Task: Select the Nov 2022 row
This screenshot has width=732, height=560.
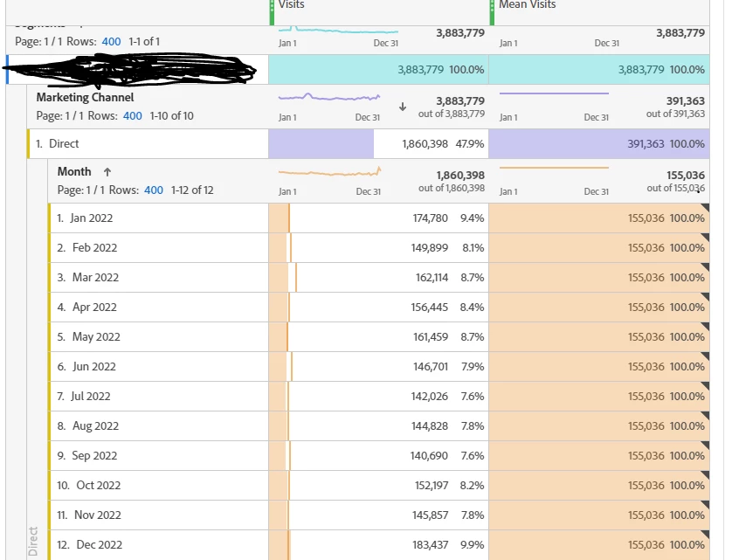Action: coord(159,515)
